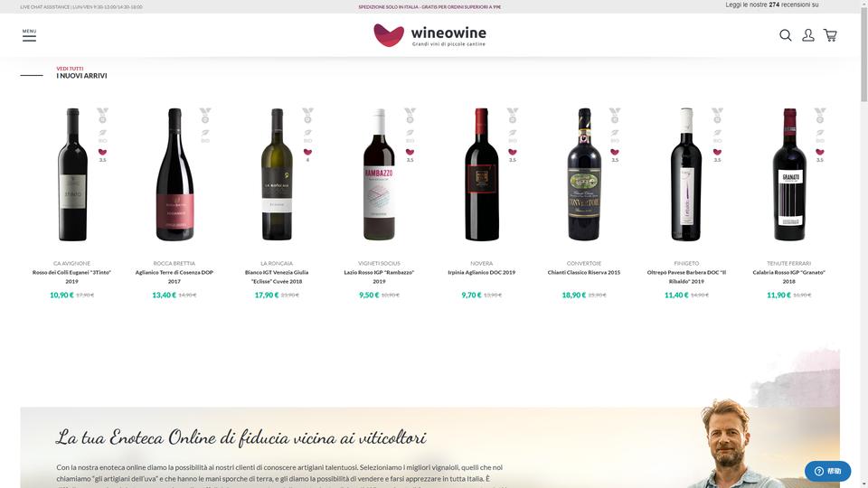Open the shopping cart icon
The image size is (868, 488).
click(830, 35)
